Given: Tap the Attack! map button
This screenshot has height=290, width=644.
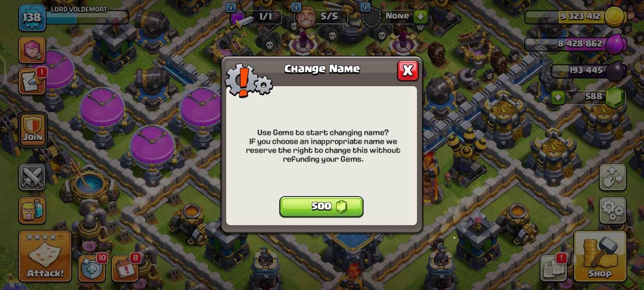Looking at the screenshot, I should click(x=45, y=256).
